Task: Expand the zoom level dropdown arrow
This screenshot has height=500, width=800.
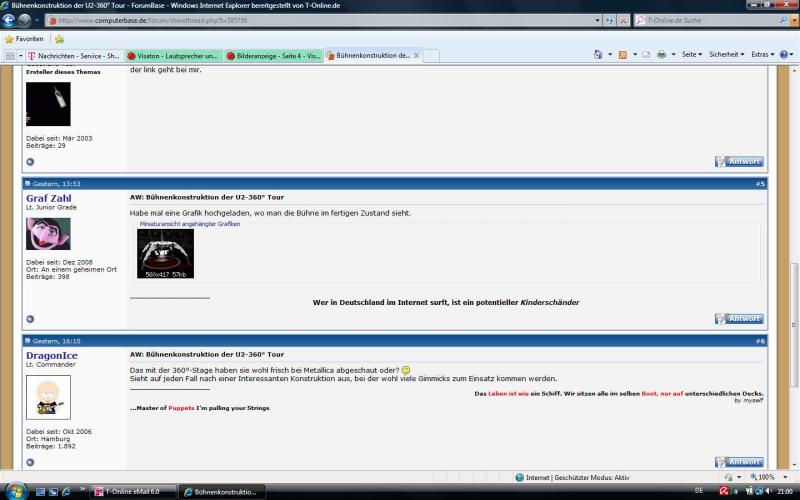Action: click(785, 478)
